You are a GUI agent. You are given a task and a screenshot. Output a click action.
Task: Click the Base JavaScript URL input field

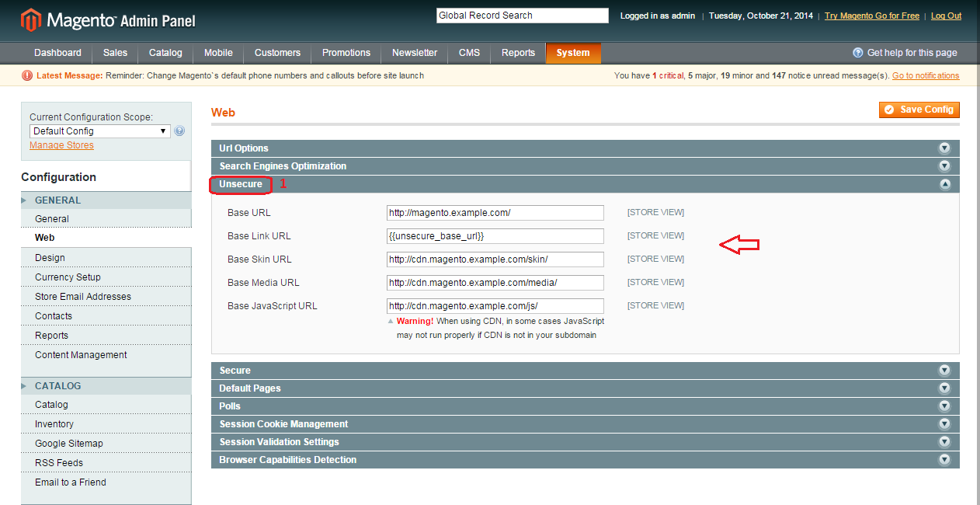click(495, 306)
